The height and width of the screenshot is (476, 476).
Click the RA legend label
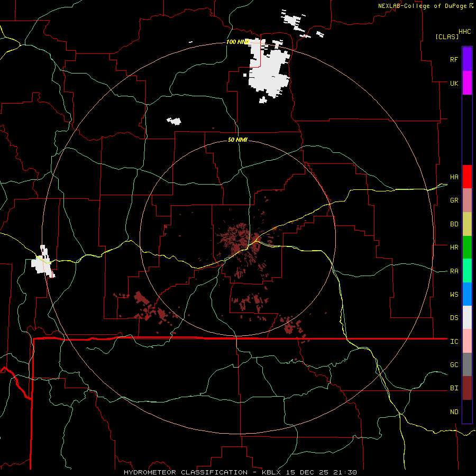tap(454, 271)
